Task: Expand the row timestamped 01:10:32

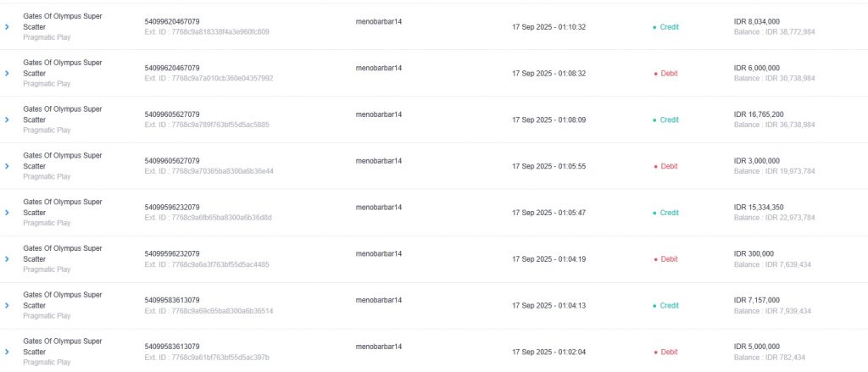Action: 7,26
